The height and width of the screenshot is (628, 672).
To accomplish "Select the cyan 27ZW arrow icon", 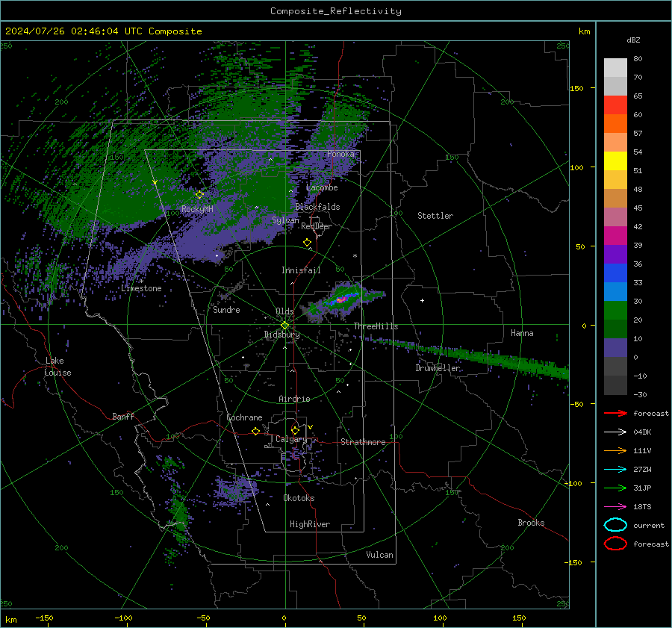I will (615, 470).
